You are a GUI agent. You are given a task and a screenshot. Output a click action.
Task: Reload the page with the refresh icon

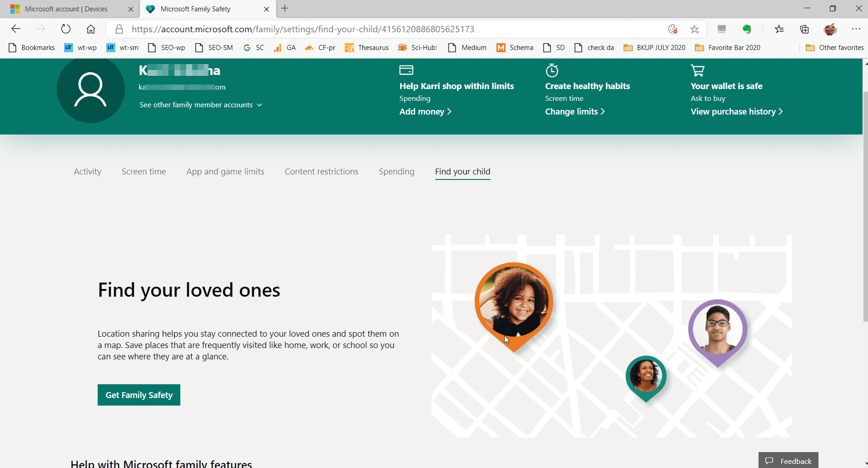(x=66, y=29)
